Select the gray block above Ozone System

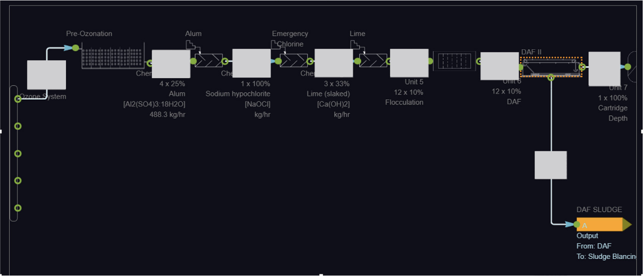tap(47, 75)
